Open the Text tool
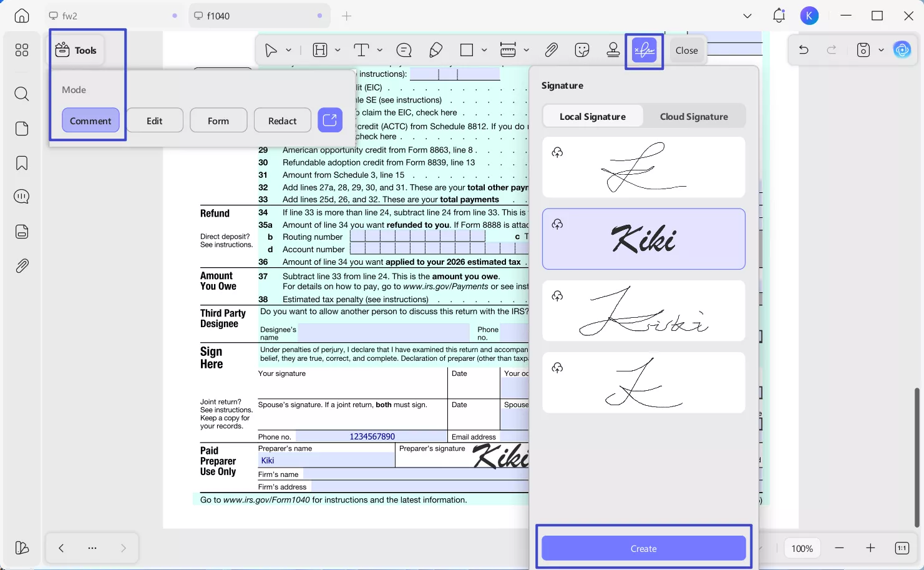This screenshot has width=924, height=570. coord(361,50)
